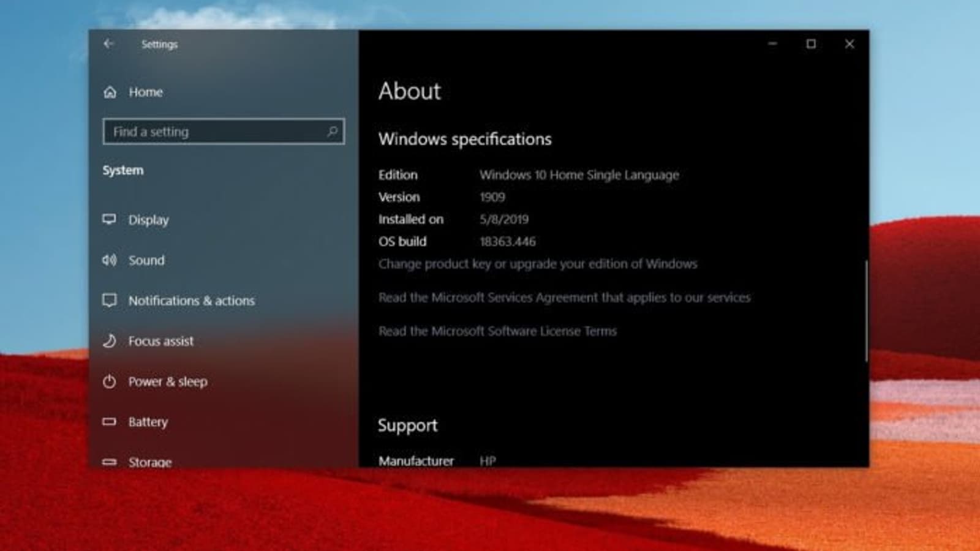Image resolution: width=980 pixels, height=551 pixels.
Task: Click the search magnifier icon
Action: pos(332,131)
